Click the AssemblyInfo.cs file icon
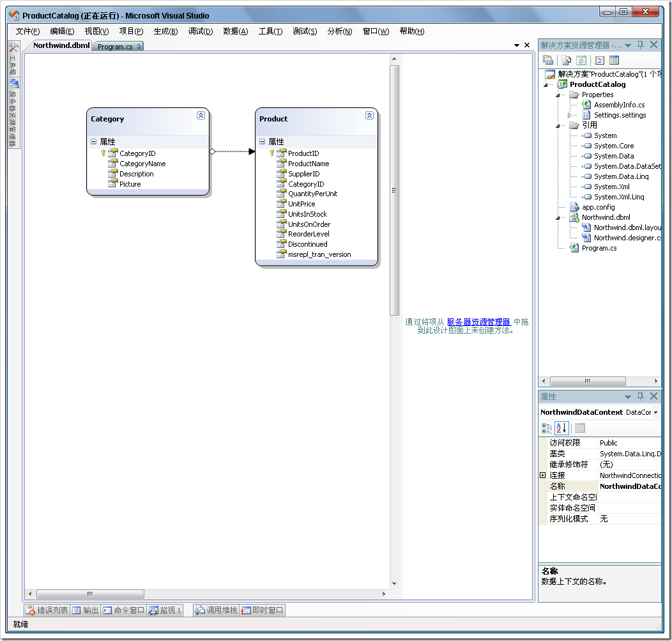 point(586,105)
